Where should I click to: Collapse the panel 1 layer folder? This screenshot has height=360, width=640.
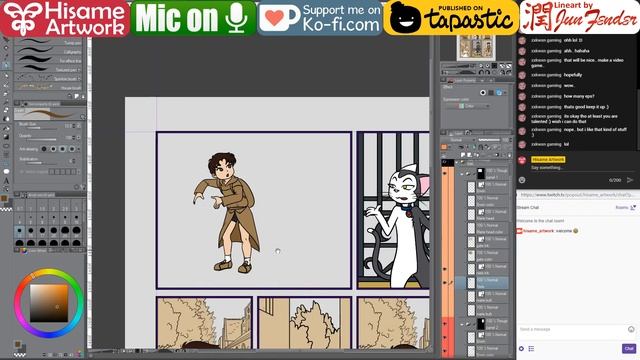462,174
